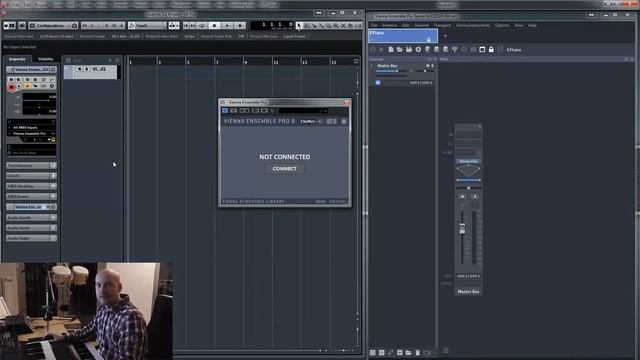Open the Instance menu in Vienna Ensemble Pro Server
The image size is (640, 360).
click(x=389, y=25)
